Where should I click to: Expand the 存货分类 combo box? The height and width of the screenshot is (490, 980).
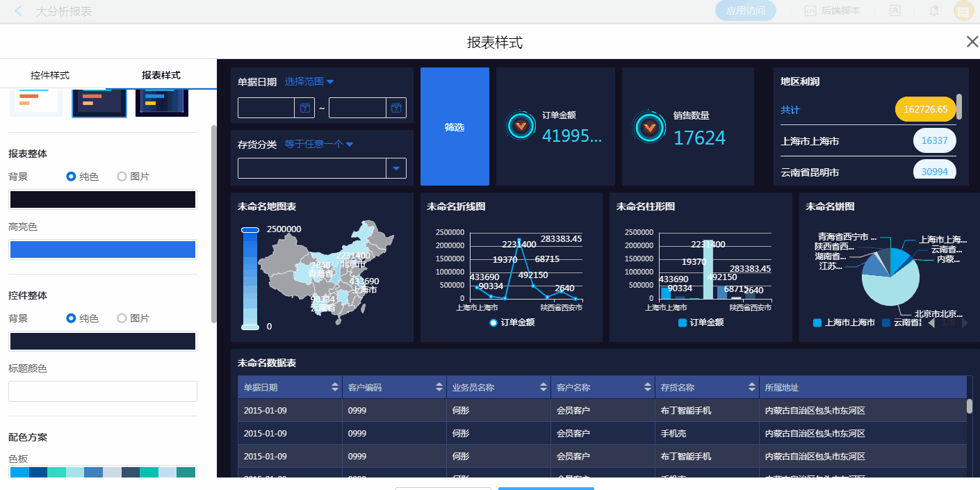(396, 168)
